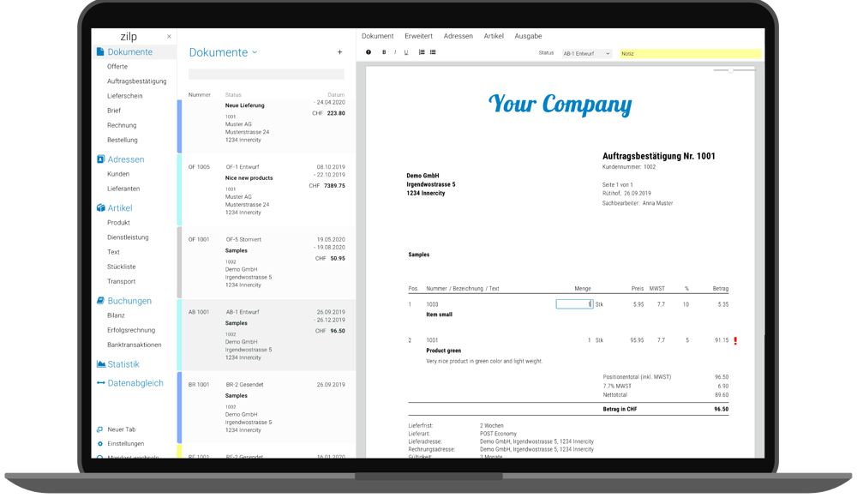Open the Erweitert menu
The width and height of the screenshot is (857, 504).
(x=418, y=36)
